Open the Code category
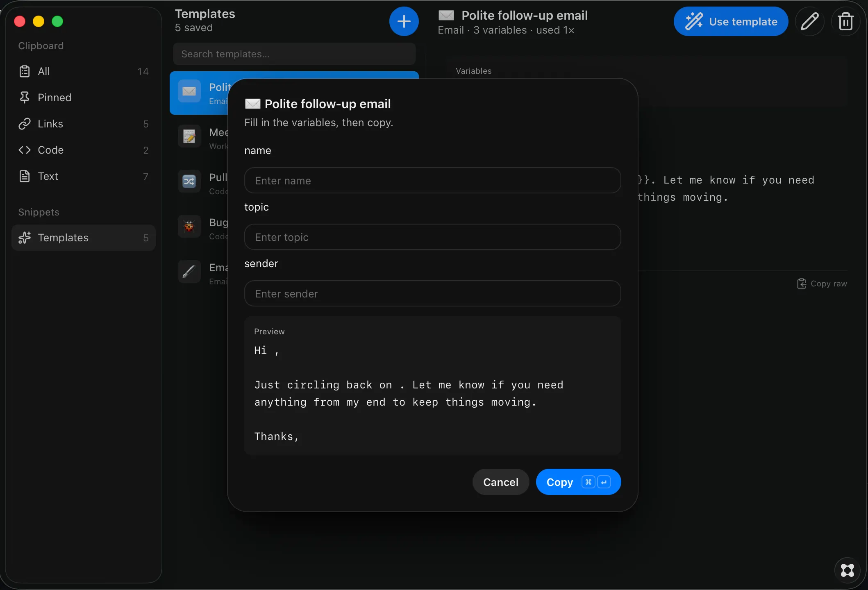 click(x=84, y=150)
